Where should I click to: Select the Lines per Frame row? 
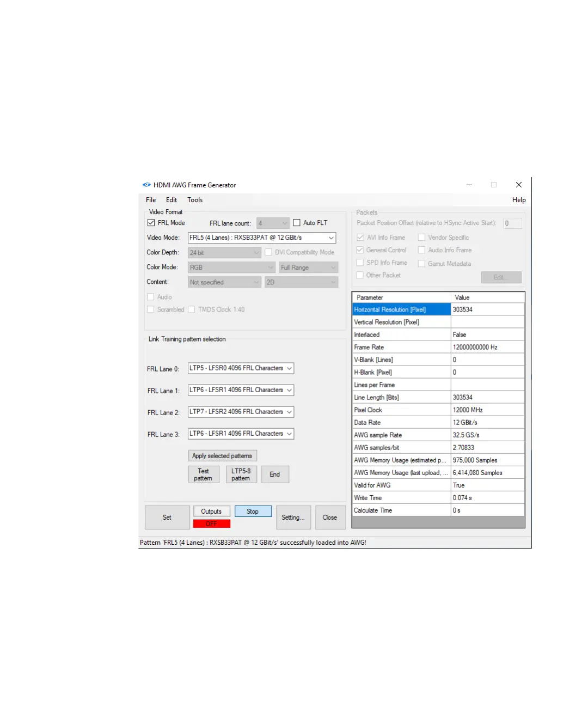[x=438, y=385]
